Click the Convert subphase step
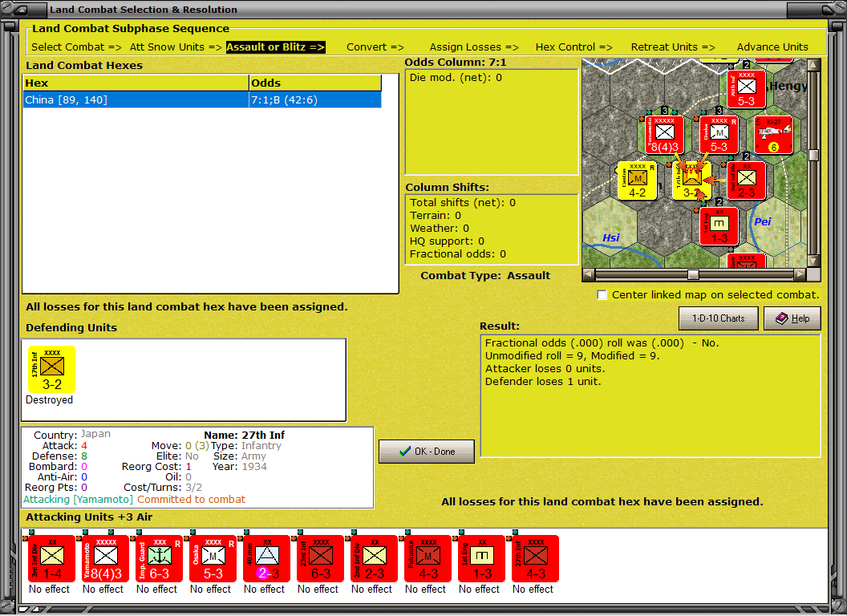 (x=375, y=47)
